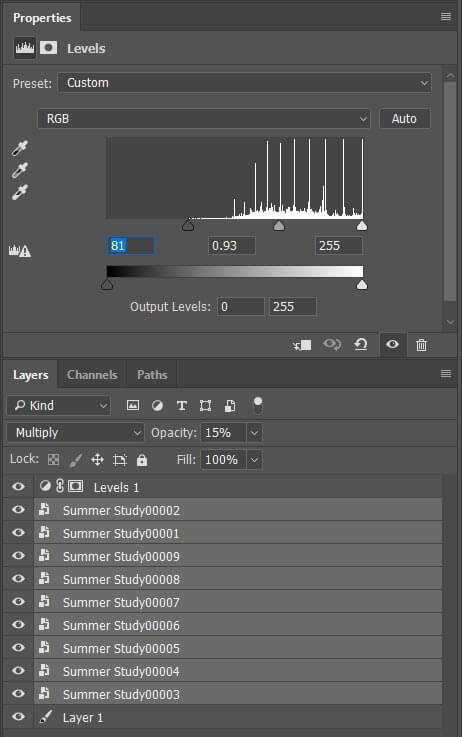This screenshot has width=462, height=737.
Task: Click the Auto button
Action: [x=404, y=118]
